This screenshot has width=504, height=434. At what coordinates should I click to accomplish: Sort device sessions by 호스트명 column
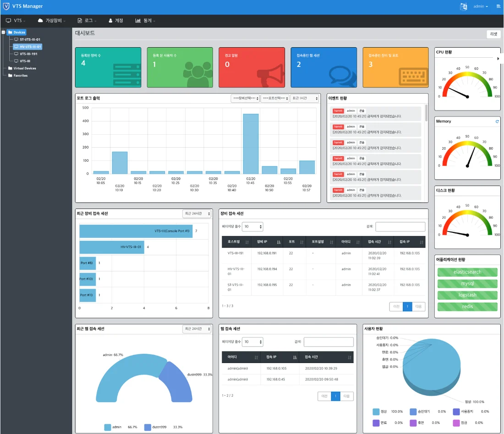pyautogui.click(x=237, y=242)
